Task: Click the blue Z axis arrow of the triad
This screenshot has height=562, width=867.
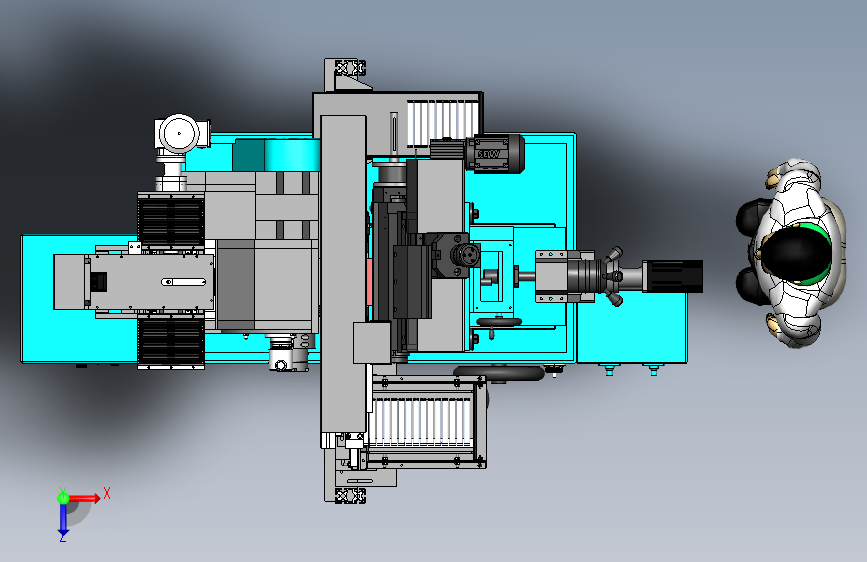Action: pyautogui.click(x=63, y=521)
